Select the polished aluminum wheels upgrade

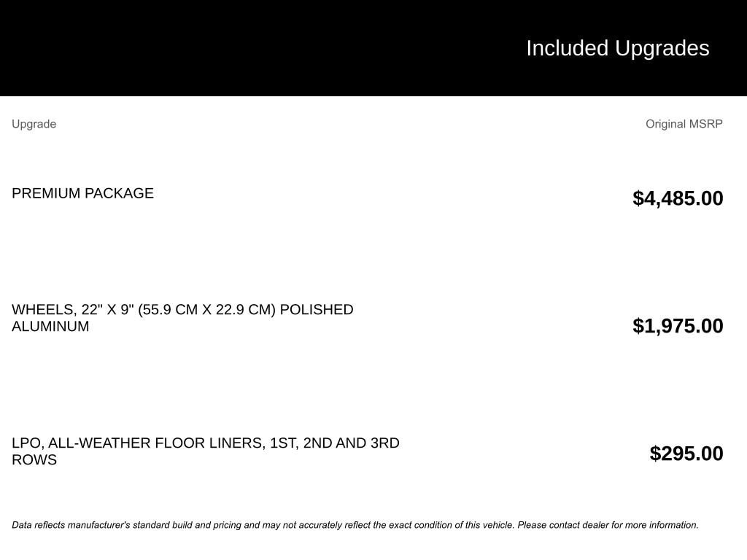182,318
